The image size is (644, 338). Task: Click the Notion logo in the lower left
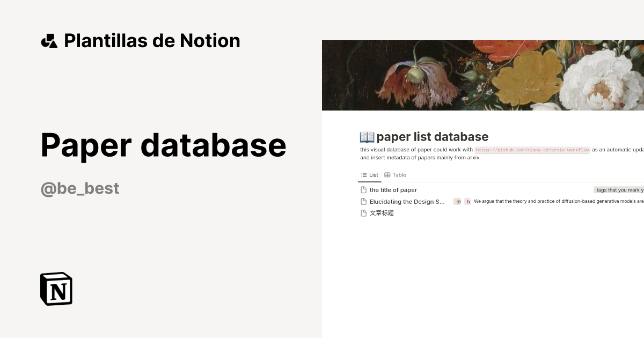[56, 289]
